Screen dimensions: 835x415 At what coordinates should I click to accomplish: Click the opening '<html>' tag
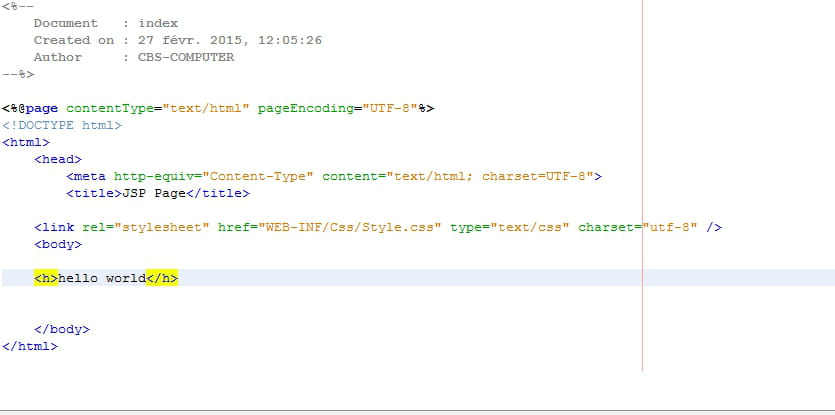(x=26, y=143)
